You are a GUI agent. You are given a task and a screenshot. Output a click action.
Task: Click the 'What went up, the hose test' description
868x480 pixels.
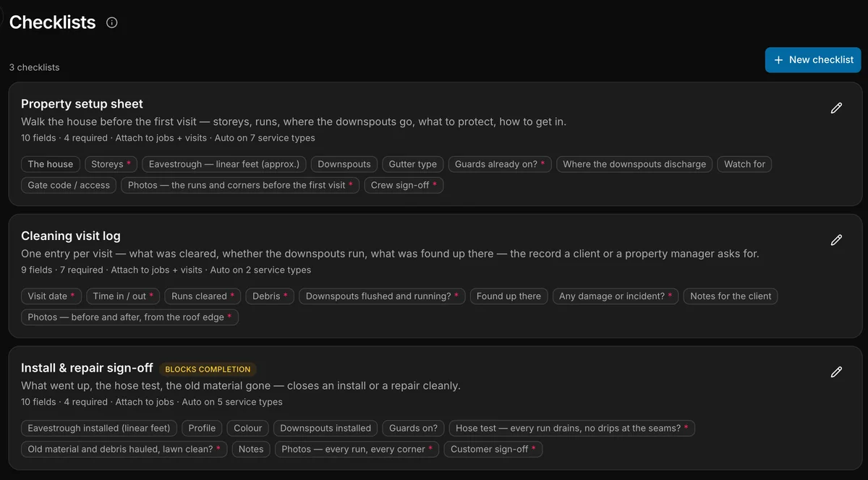pos(241,386)
